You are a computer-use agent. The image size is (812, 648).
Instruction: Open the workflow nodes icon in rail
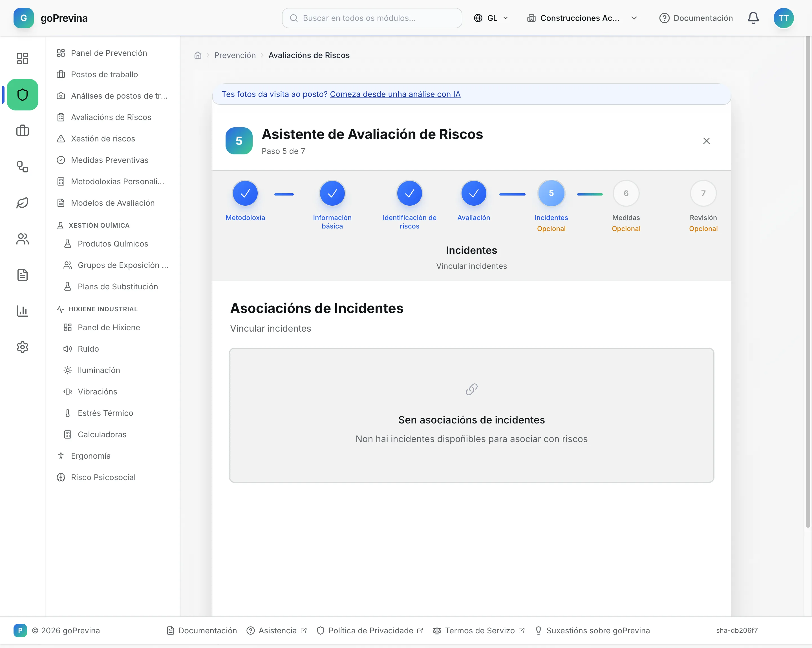tap(23, 167)
